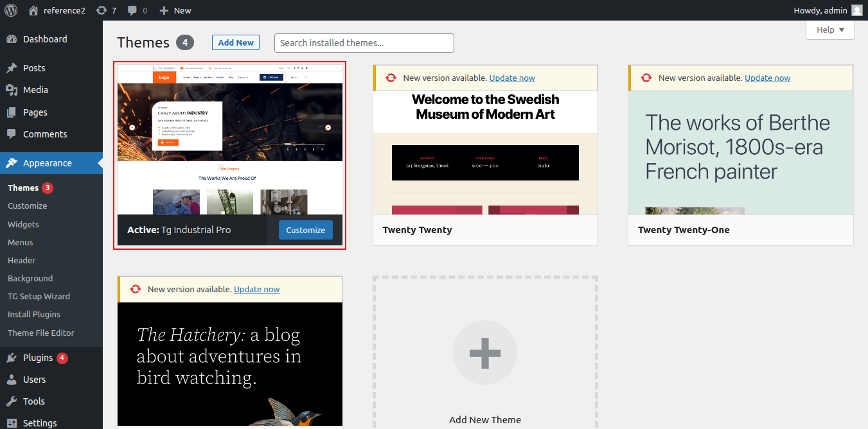Viewport: 868px width, 429px height.
Task: Select Theme File Editor submenu item
Action: coord(40,333)
